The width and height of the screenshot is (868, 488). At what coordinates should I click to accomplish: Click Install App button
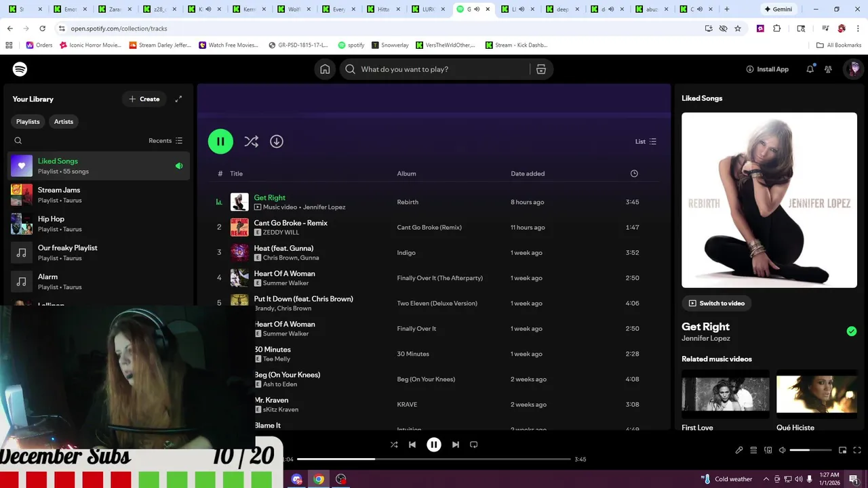click(768, 69)
